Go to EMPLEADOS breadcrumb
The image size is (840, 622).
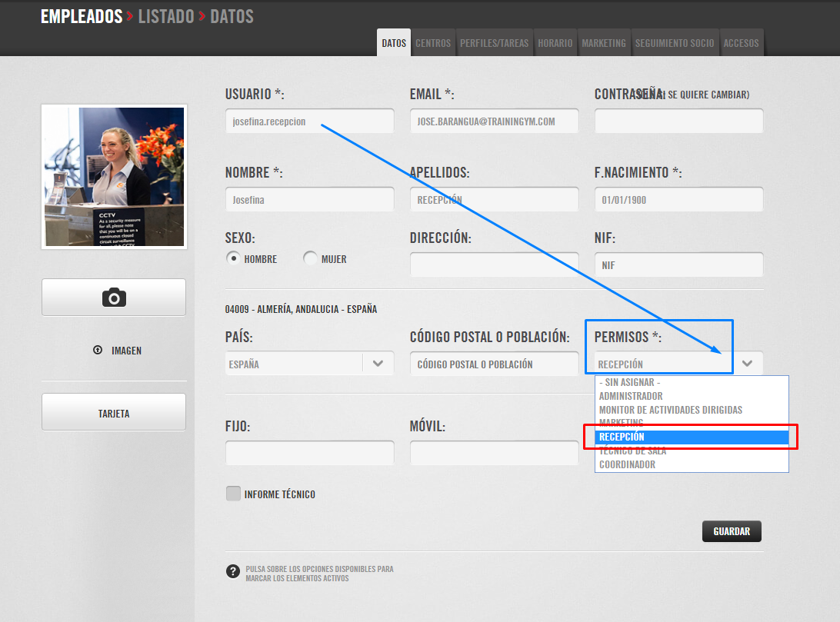click(82, 17)
